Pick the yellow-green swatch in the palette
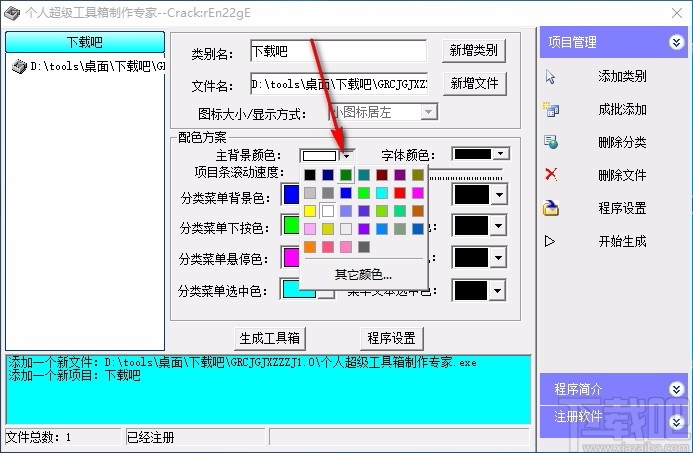The width and height of the screenshot is (693, 453). click(x=382, y=211)
